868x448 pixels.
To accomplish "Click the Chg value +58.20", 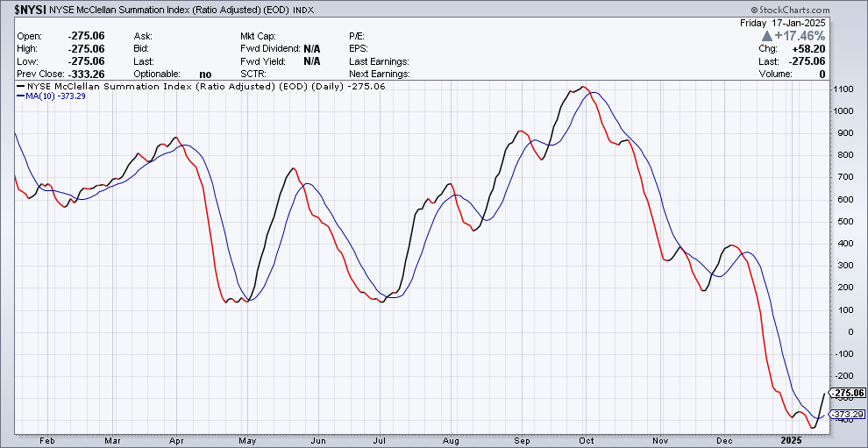I will [808, 49].
